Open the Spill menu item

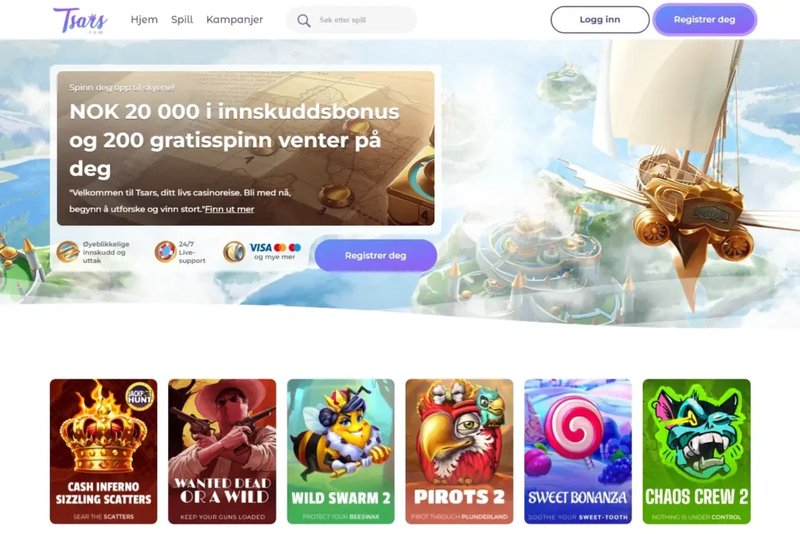[182, 19]
